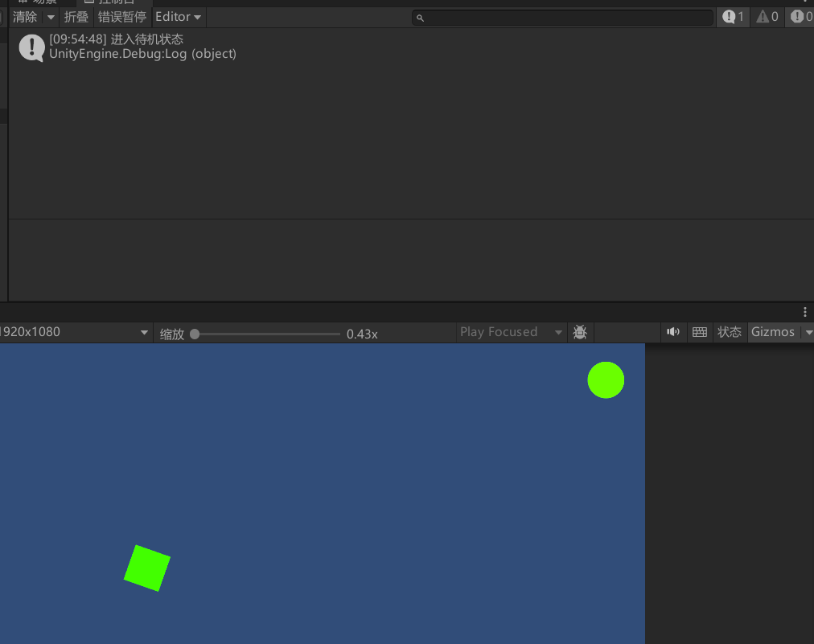Screen dimensions: 814x644
Task: Toggle Collapse (折叠) in console
Action: [x=76, y=17]
